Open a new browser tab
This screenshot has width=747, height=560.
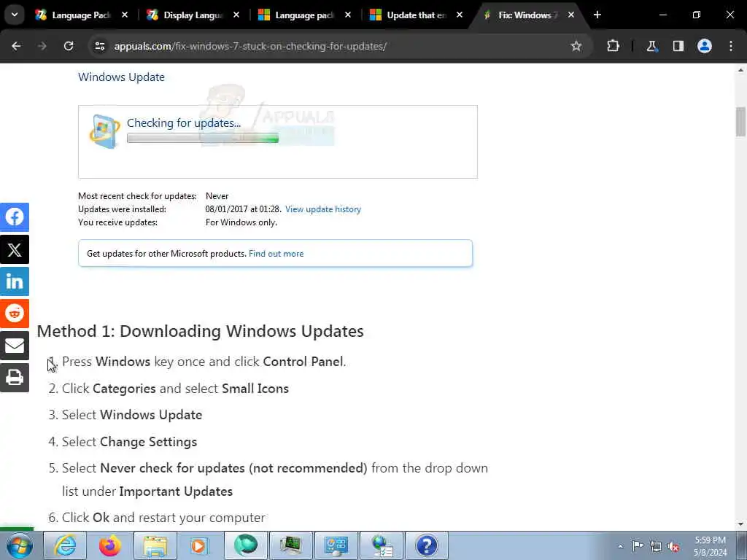coord(597,15)
